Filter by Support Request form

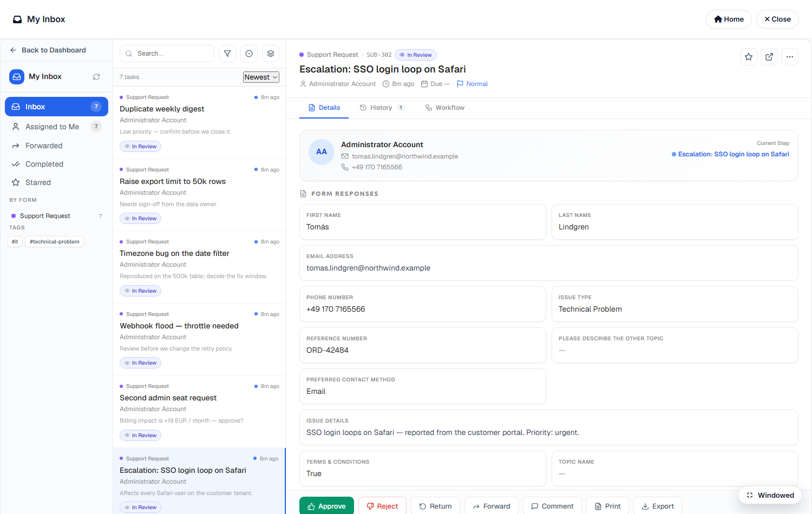click(x=56, y=216)
